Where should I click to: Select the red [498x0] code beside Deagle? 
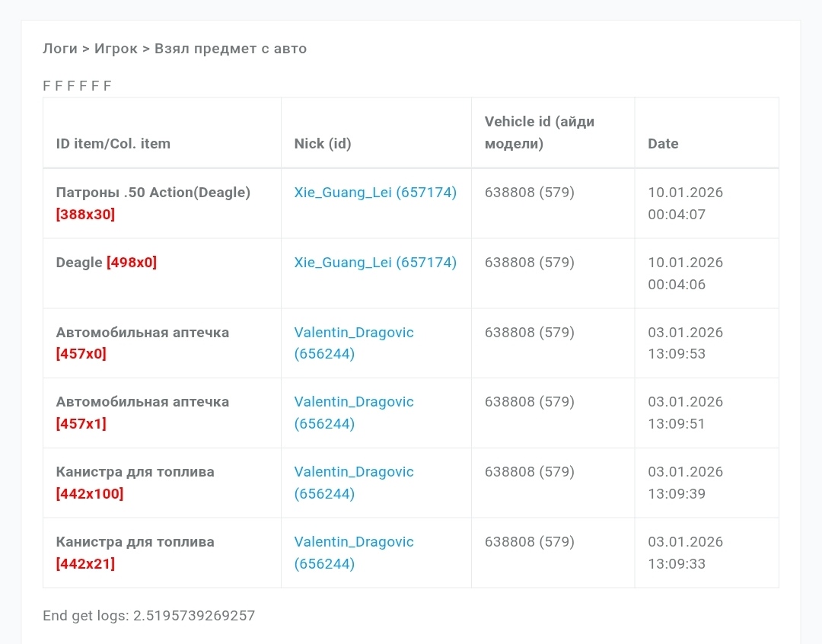(x=132, y=263)
